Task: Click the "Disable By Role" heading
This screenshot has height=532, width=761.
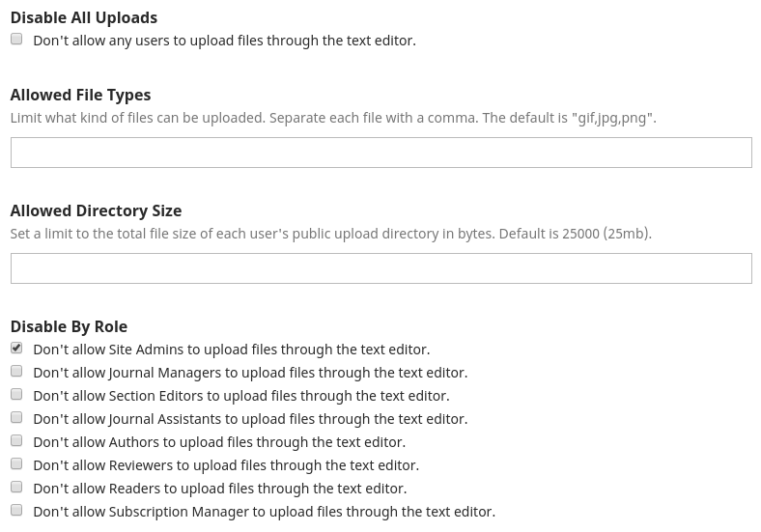Action: pos(69,326)
